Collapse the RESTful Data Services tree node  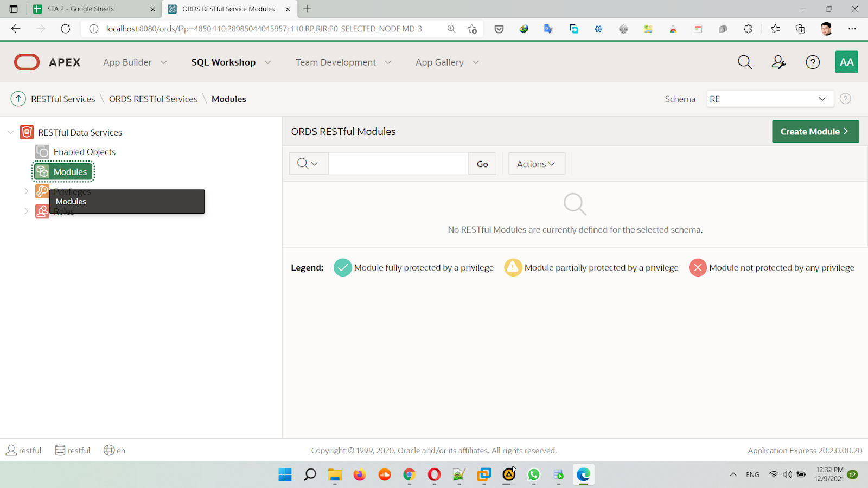pyautogui.click(x=10, y=132)
